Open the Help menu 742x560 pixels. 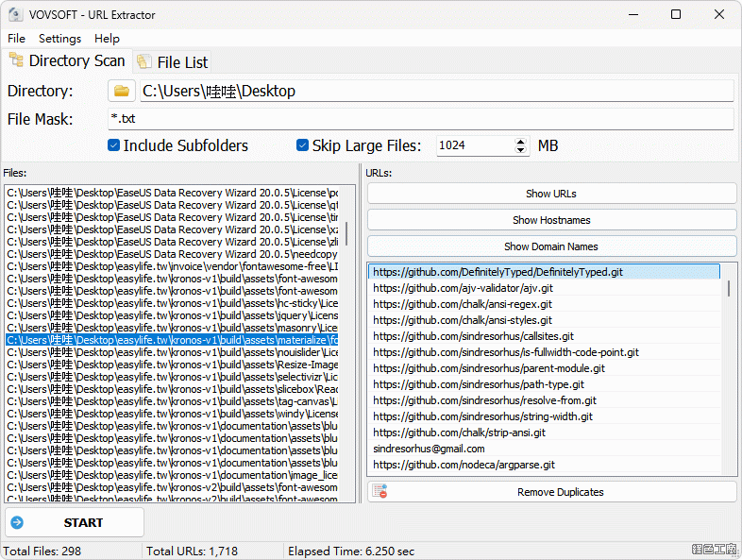107,39
